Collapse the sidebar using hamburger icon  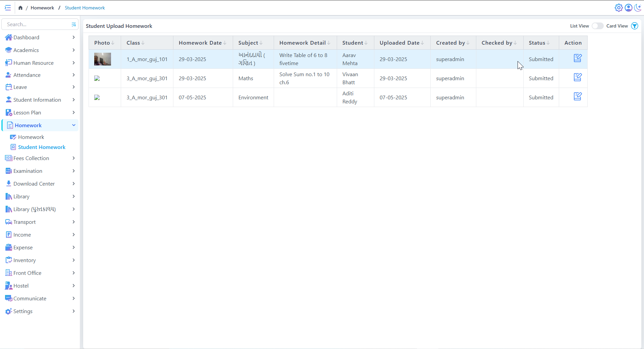(x=8, y=8)
